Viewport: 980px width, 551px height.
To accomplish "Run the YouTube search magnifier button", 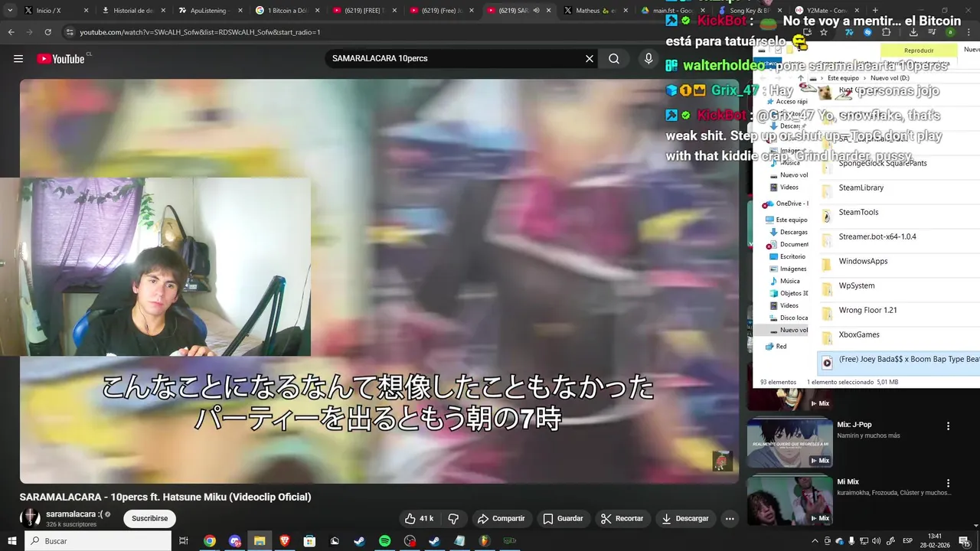I will tap(614, 59).
